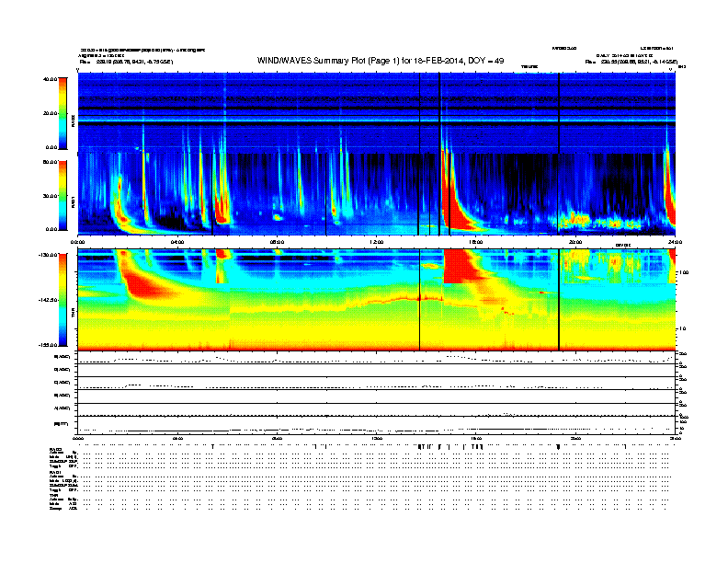728x563 pixels.
Task: Select the TNR color scale bar
Action: (63, 300)
